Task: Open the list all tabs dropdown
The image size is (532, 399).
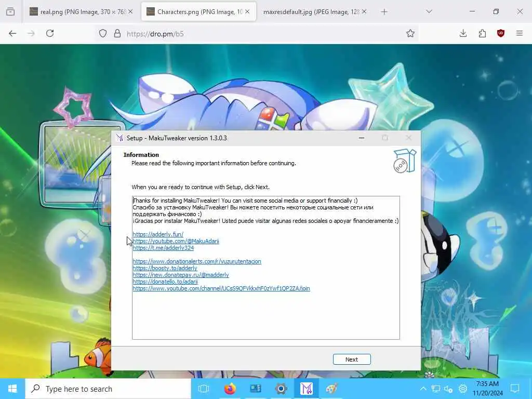Action: coord(429,11)
